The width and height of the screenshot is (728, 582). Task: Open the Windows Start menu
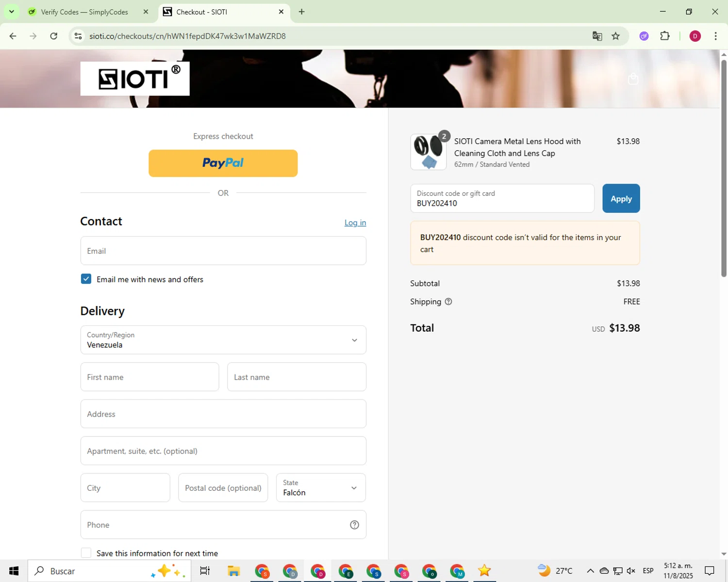point(14,571)
